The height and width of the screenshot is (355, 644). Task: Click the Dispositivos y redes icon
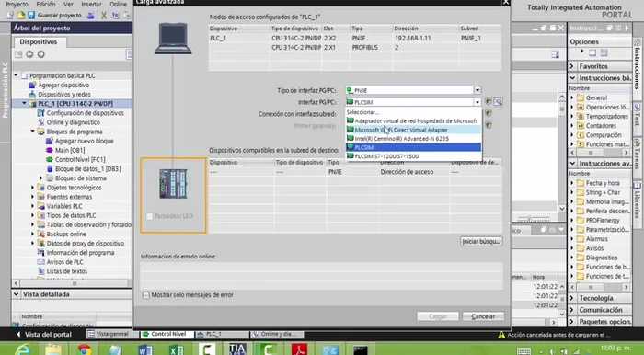click(x=32, y=95)
